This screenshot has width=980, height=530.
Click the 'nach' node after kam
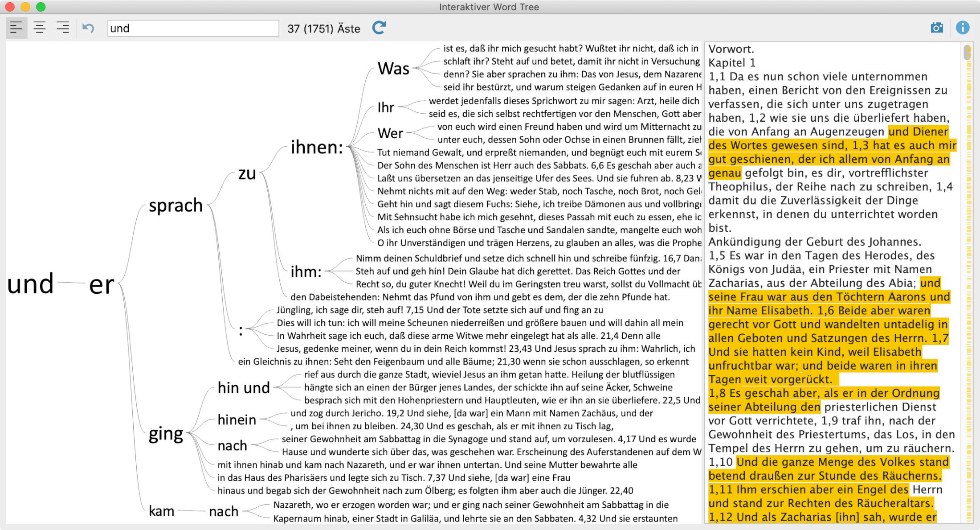[224, 511]
